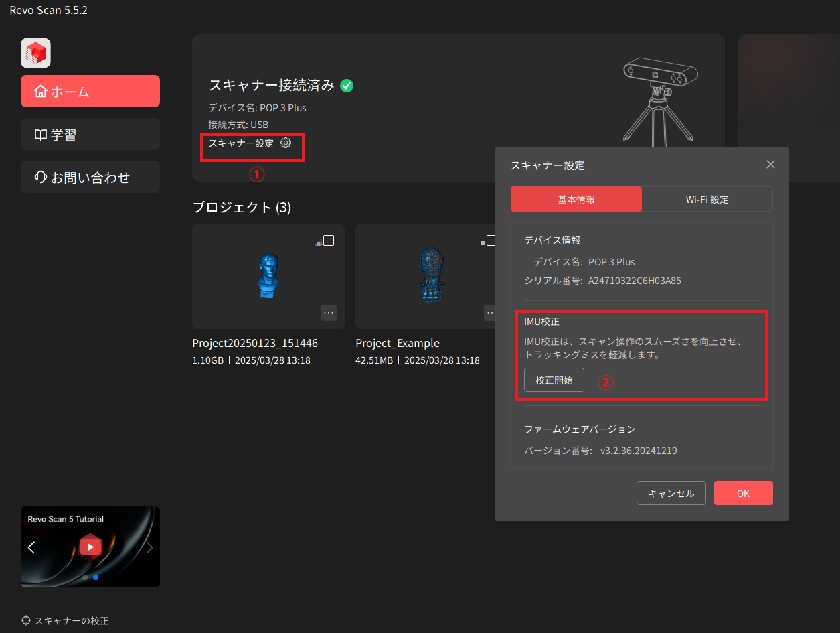Click the Revo Scan 5 Tutorial title
840x633 pixels.
(x=66, y=519)
